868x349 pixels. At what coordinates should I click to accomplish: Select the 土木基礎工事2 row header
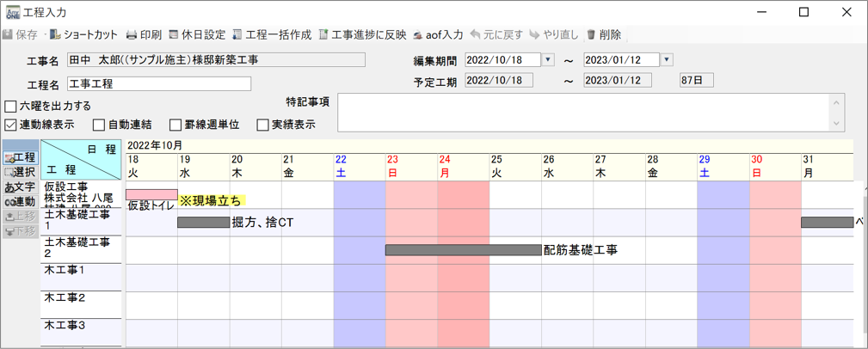coord(81,250)
